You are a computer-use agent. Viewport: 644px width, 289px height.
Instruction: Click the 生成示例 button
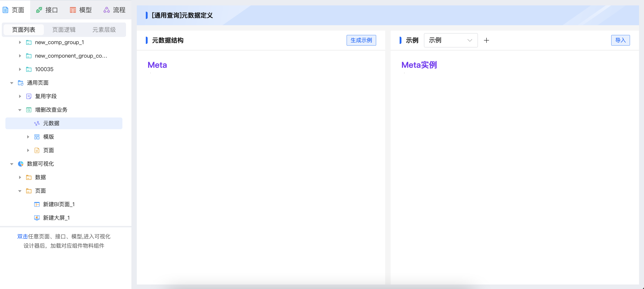click(361, 40)
